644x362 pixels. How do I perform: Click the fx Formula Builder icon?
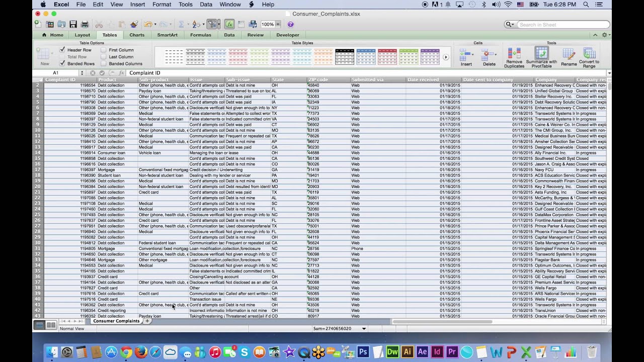point(229,24)
